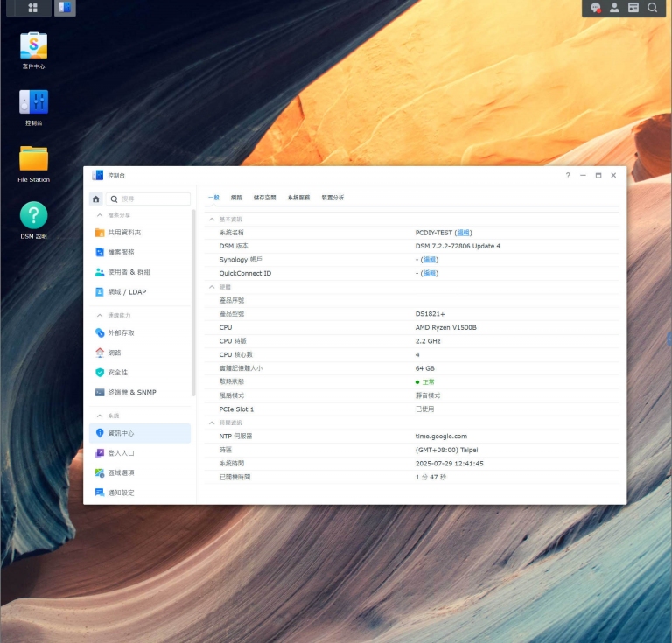This screenshot has height=643, width=672.
Task: Open the main menu grid icon
Action: [x=32, y=8]
